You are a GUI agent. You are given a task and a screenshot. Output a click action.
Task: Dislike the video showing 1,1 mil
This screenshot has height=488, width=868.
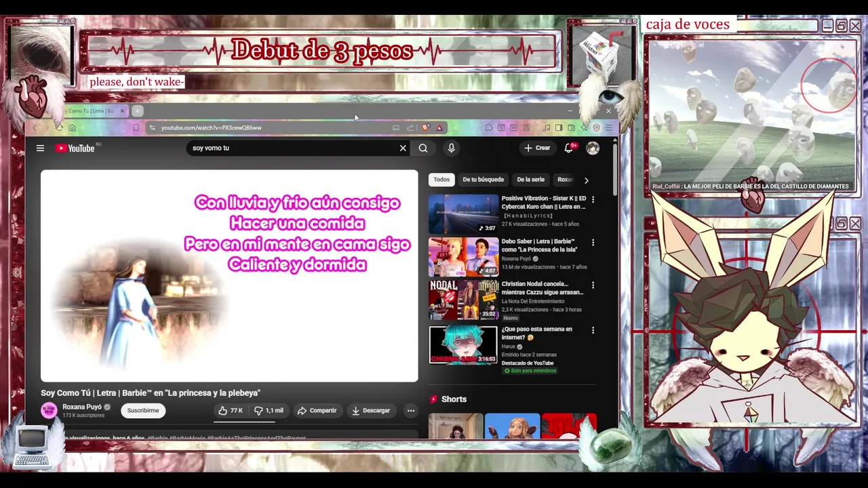tap(269, 410)
